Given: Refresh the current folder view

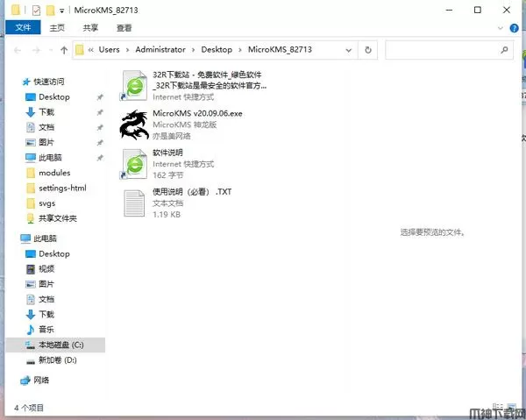Looking at the screenshot, I should point(368,50).
